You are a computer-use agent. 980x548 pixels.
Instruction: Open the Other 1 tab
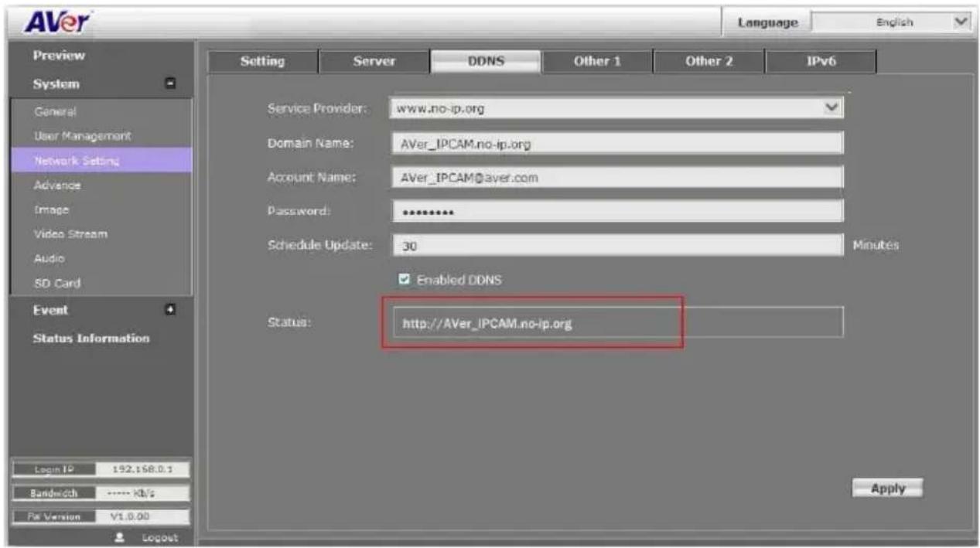tap(597, 62)
